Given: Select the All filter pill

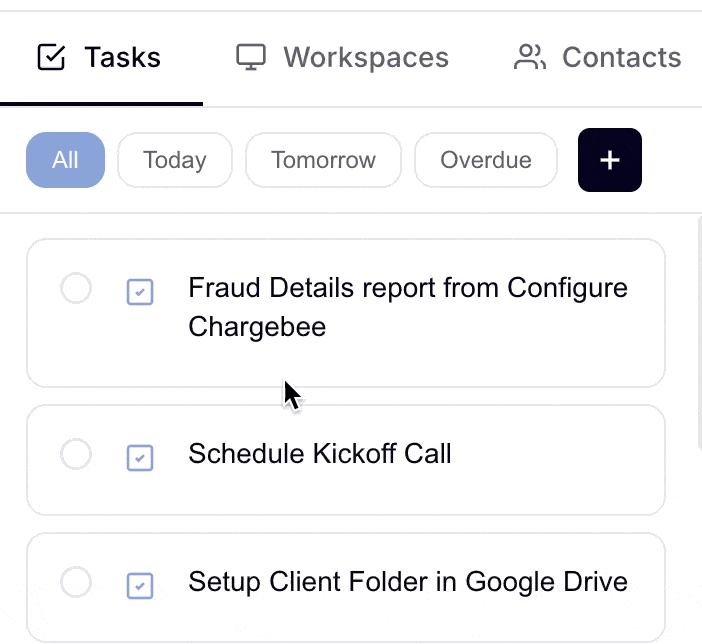Looking at the screenshot, I should click(65, 160).
